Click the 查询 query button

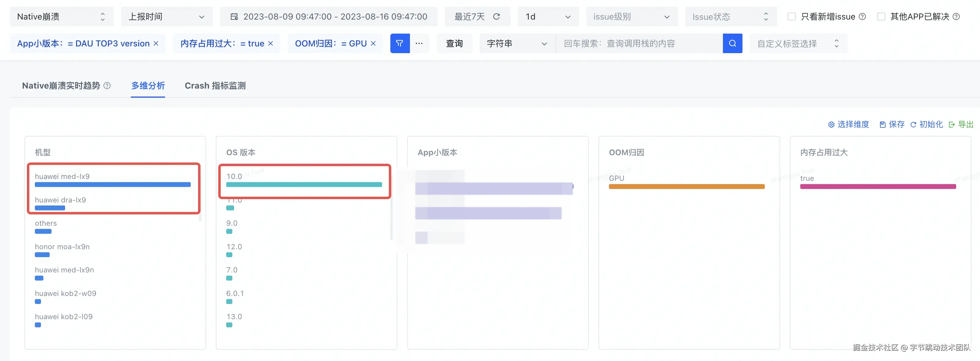(x=454, y=43)
